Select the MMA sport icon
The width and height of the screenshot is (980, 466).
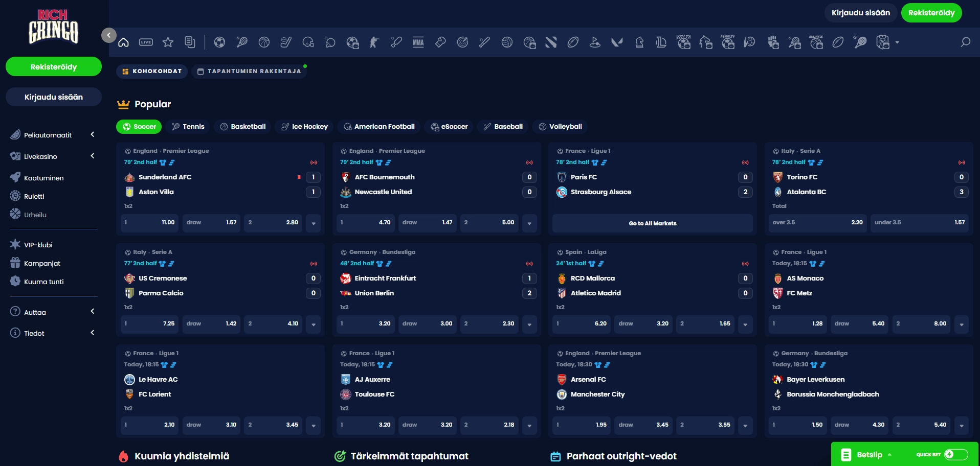(418, 42)
